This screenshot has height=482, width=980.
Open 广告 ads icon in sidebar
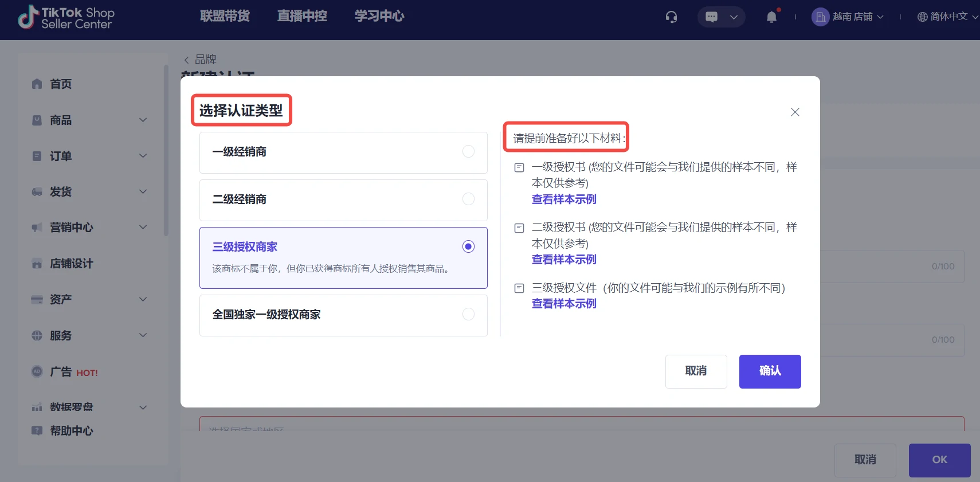click(37, 371)
